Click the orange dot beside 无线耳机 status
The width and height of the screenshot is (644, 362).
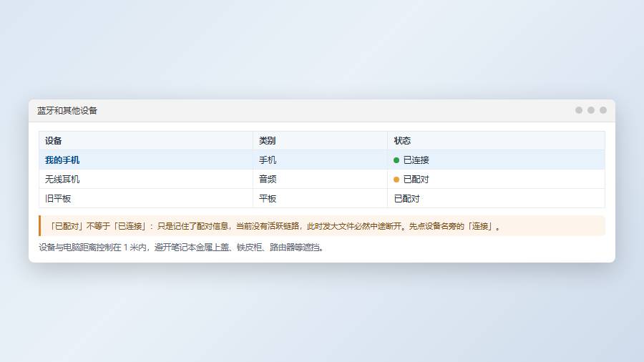[x=396, y=180]
